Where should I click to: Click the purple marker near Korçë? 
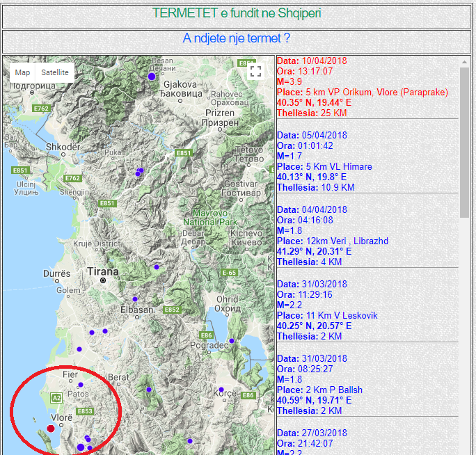click(x=221, y=390)
